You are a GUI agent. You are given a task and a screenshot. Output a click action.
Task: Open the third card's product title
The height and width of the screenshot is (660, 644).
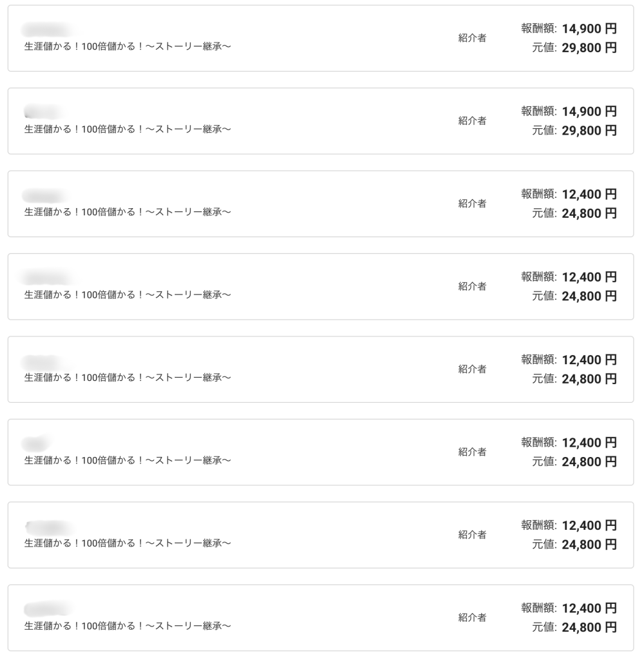(x=128, y=212)
